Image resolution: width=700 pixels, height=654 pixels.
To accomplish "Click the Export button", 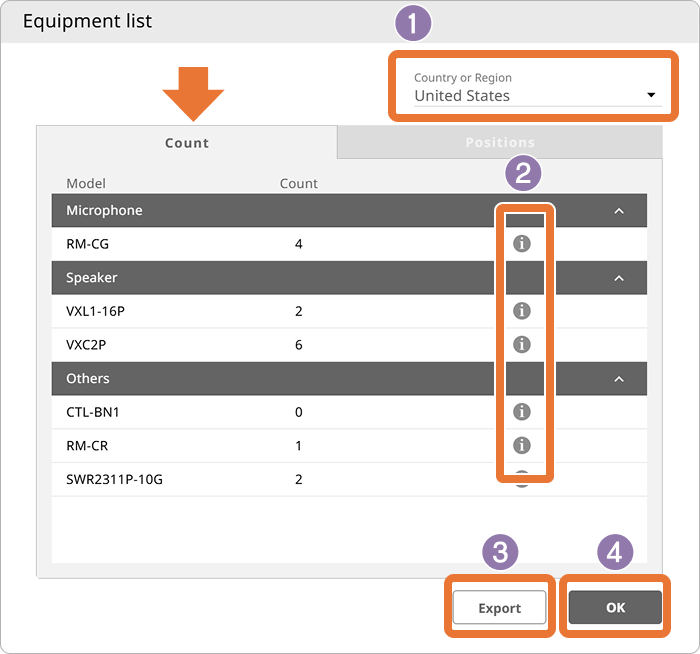I will tap(499, 607).
